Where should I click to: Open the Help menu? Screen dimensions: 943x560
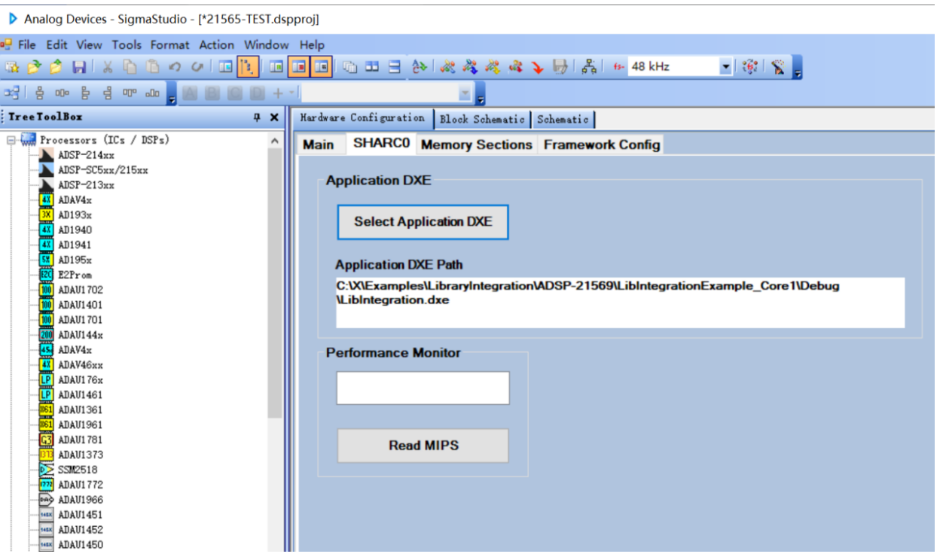coord(312,45)
